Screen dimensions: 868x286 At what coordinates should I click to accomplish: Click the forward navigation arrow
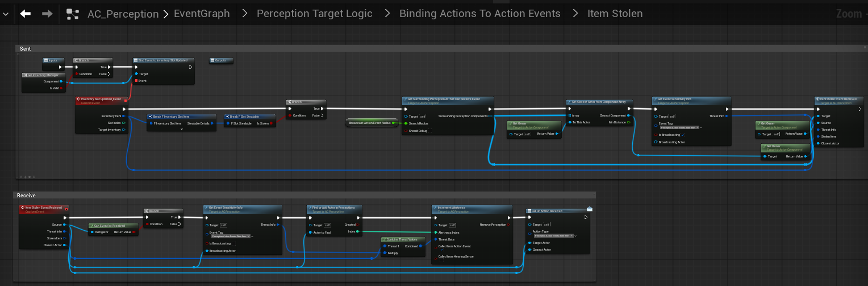pos(47,13)
